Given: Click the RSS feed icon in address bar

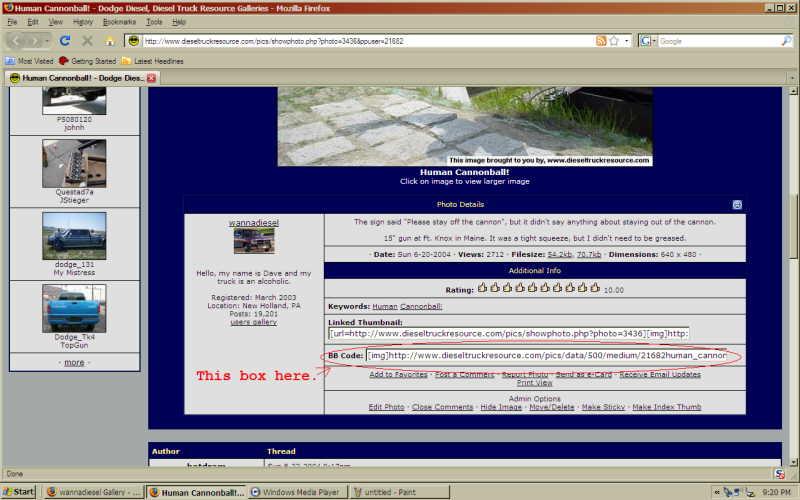Looking at the screenshot, I should [x=601, y=41].
